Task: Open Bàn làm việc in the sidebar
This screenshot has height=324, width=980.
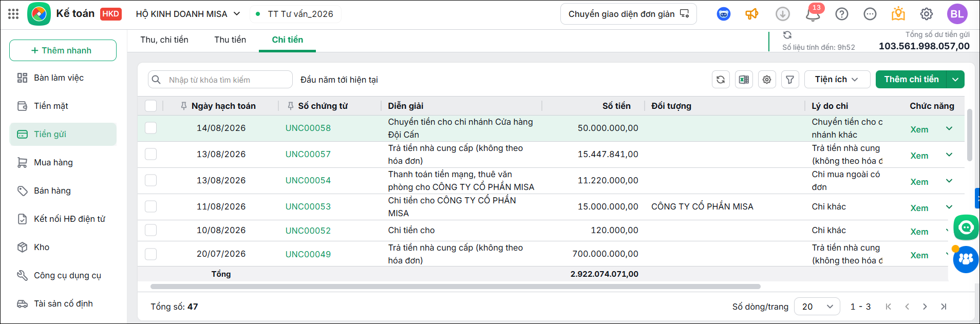Action: (x=63, y=78)
